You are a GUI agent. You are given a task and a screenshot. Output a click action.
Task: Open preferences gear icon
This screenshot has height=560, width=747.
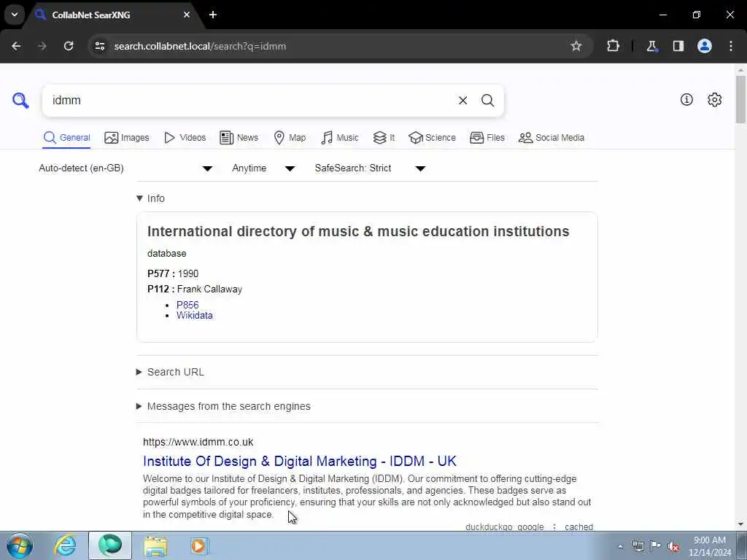[714, 99]
